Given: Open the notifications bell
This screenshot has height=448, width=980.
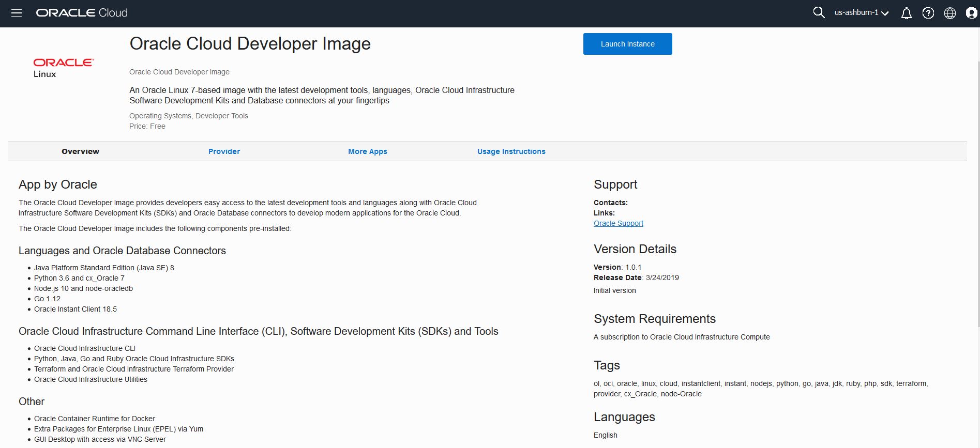Looking at the screenshot, I should tap(906, 13).
